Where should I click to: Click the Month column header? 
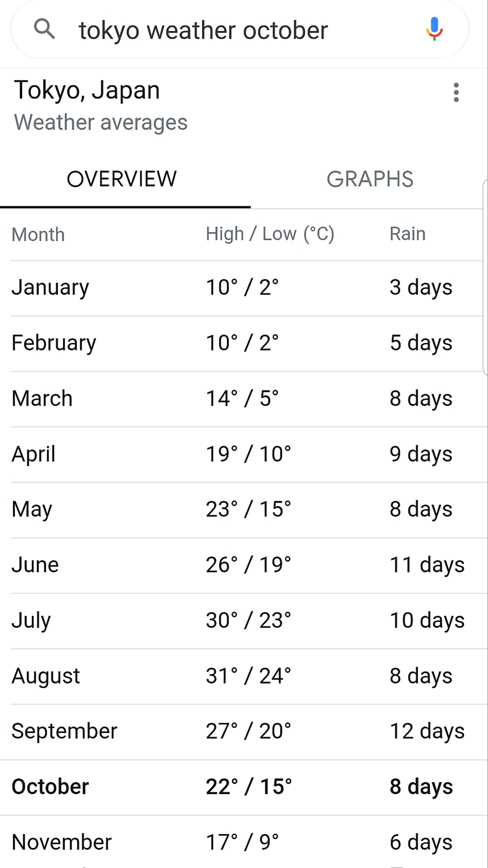pos(38,235)
